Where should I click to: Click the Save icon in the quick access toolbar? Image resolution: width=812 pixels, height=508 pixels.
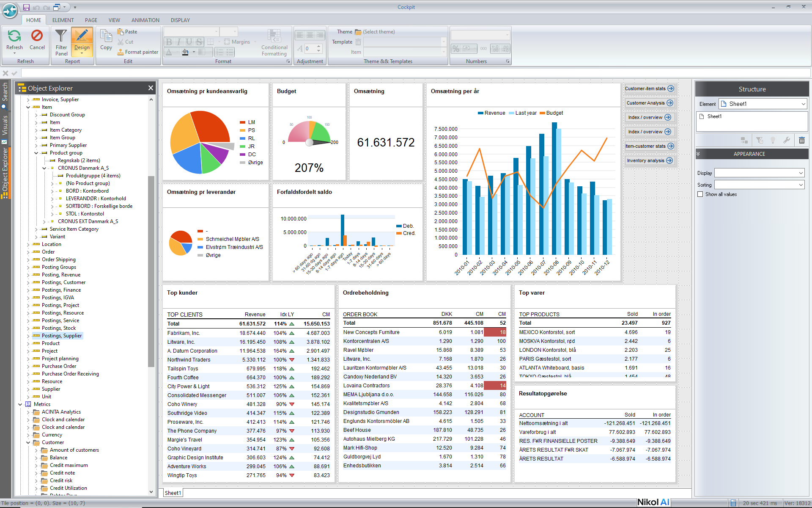coord(26,7)
